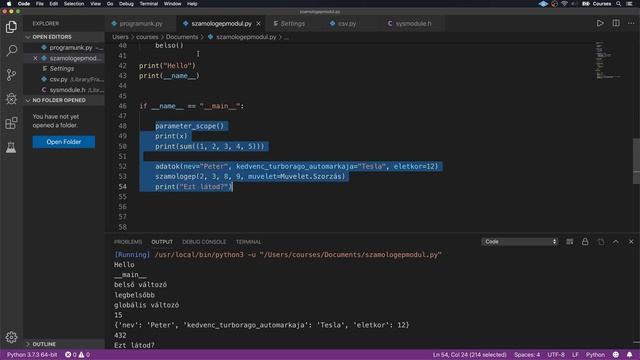Open the macOS Spotlight search icon
The height and width of the screenshot is (360, 640).
pos(619,4)
